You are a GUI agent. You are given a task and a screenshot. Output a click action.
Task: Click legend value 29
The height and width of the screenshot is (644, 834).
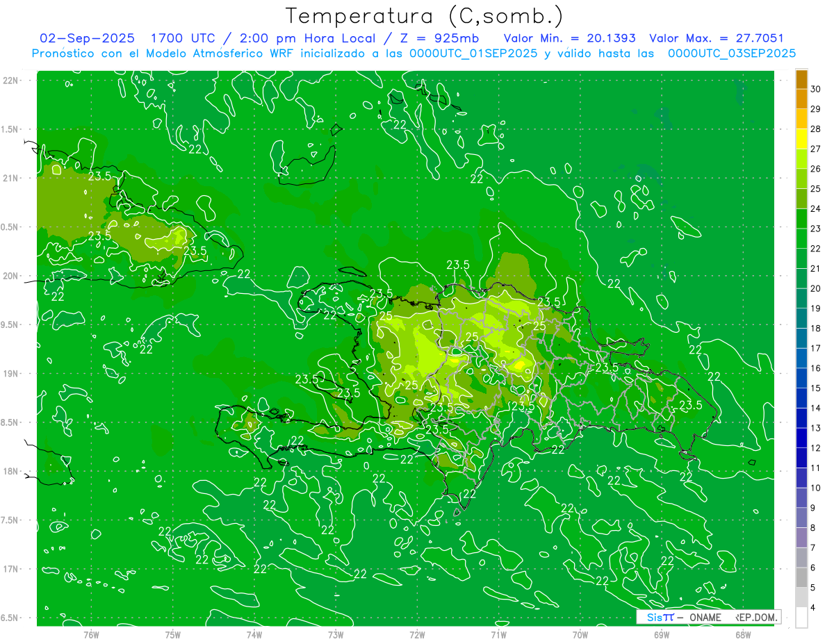tap(816, 109)
